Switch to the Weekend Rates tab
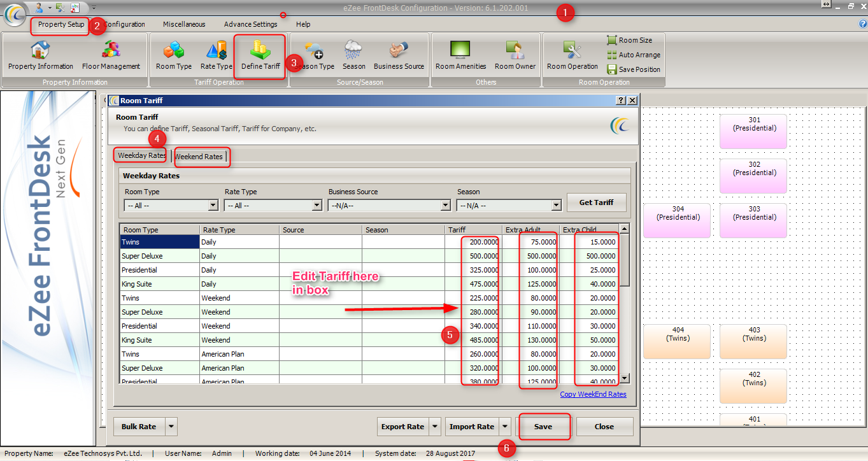The width and height of the screenshot is (868, 461). click(x=199, y=157)
